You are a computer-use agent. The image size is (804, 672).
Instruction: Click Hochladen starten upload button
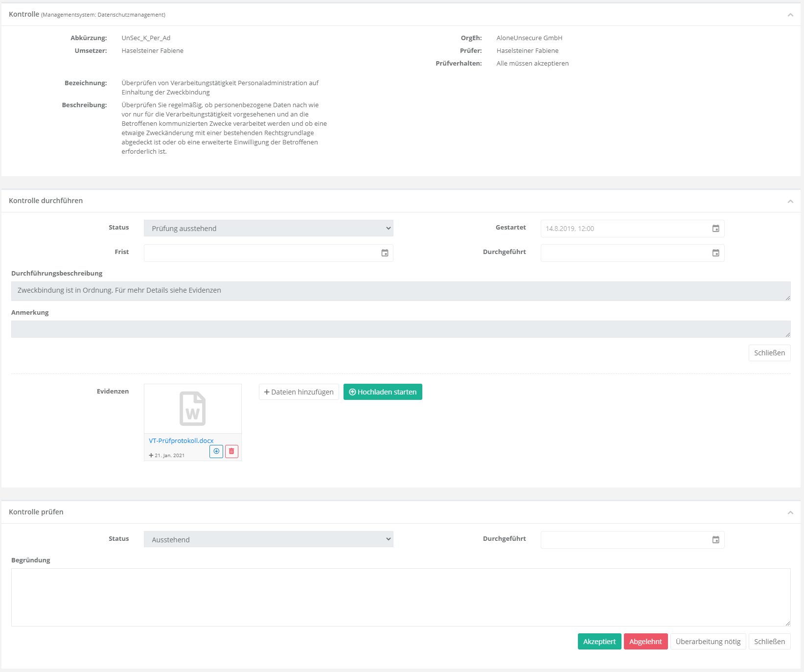[x=383, y=392]
